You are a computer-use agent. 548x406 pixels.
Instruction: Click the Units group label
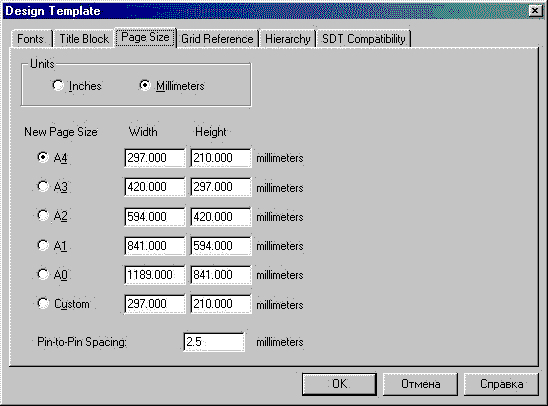pos(42,64)
